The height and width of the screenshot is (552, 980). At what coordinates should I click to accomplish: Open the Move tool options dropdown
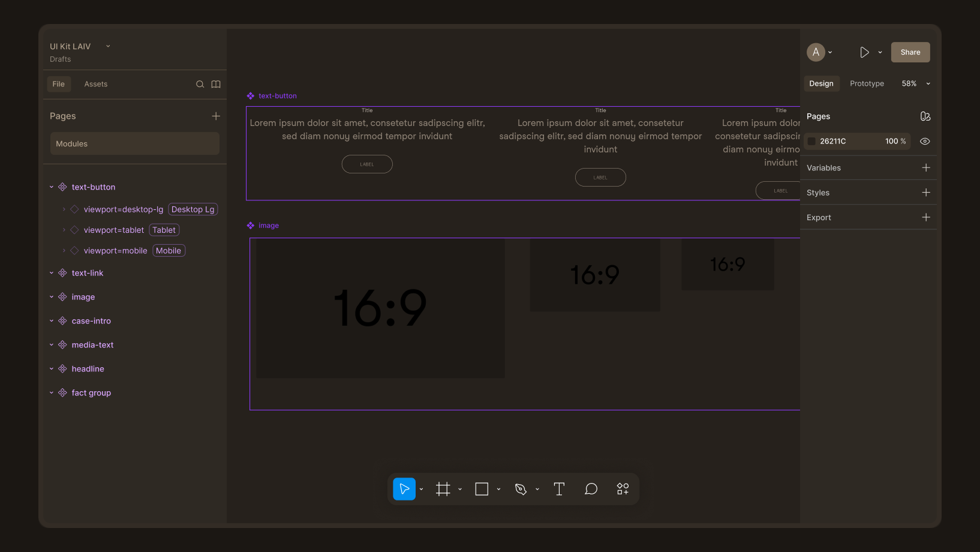coord(422,489)
